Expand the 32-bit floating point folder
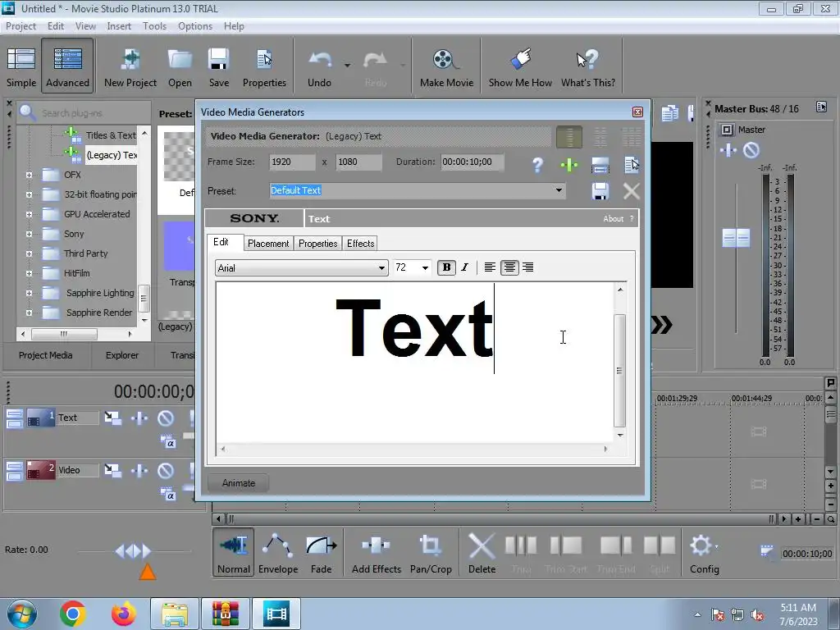Screen dimensions: 840x630 pos(29,194)
